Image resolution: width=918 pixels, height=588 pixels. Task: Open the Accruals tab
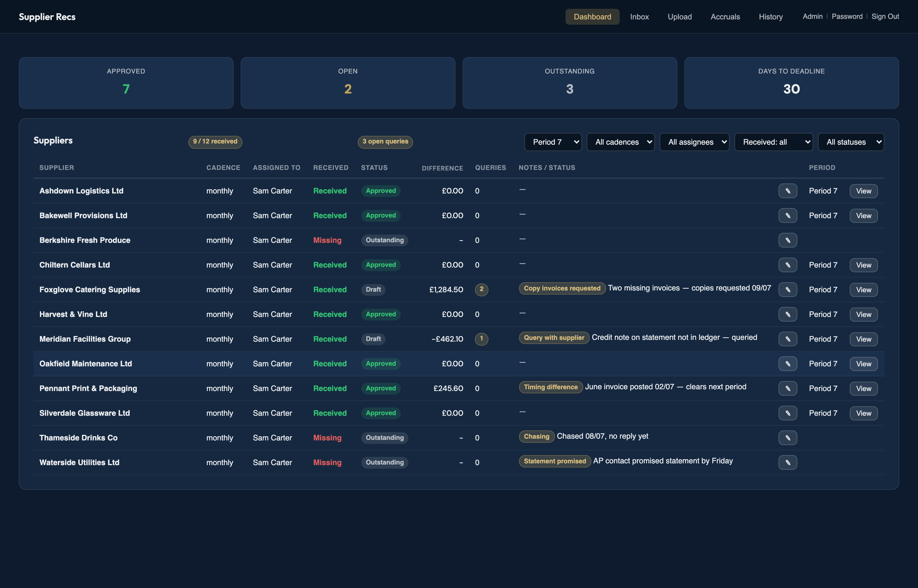click(x=725, y=17)
